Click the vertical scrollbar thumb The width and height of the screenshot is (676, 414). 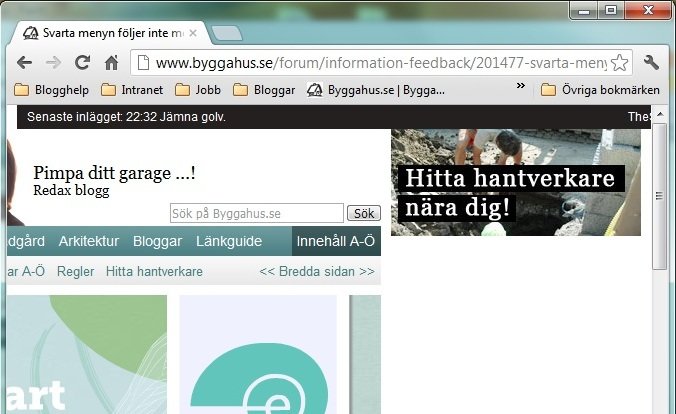(x=659, y=196)
